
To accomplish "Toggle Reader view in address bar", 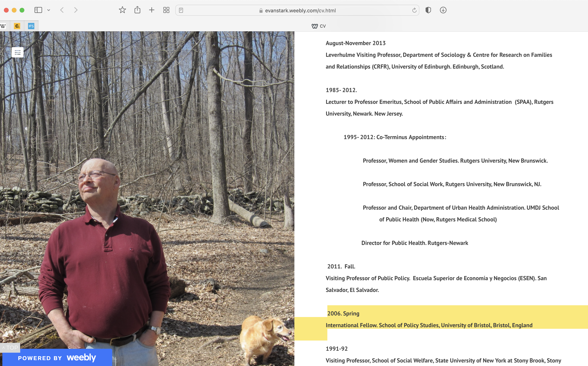I will point(181,10).
